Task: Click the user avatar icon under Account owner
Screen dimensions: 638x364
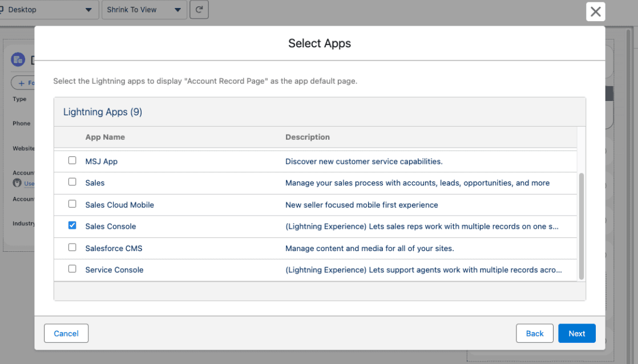Action: click(x=17, y=183)
